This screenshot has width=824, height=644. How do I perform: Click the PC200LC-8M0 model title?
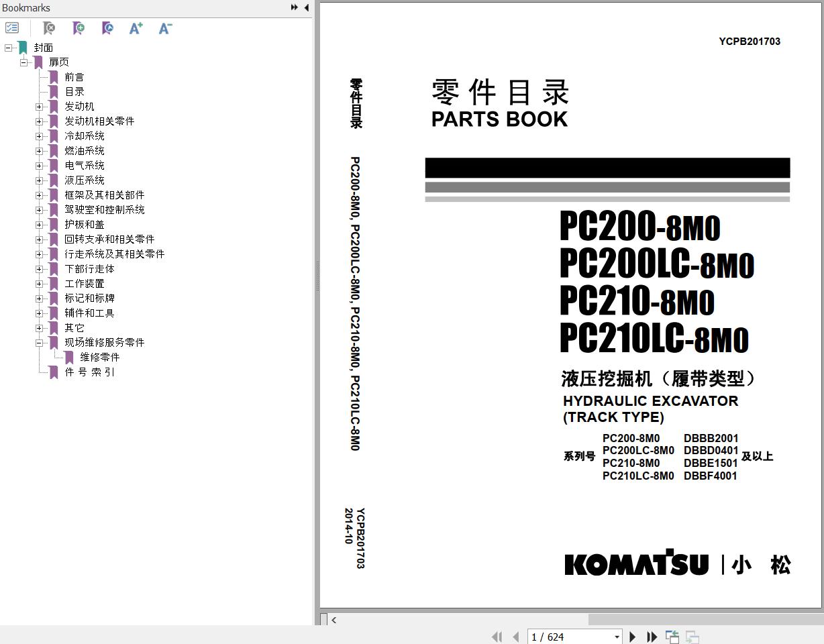(x=657, y=264)
